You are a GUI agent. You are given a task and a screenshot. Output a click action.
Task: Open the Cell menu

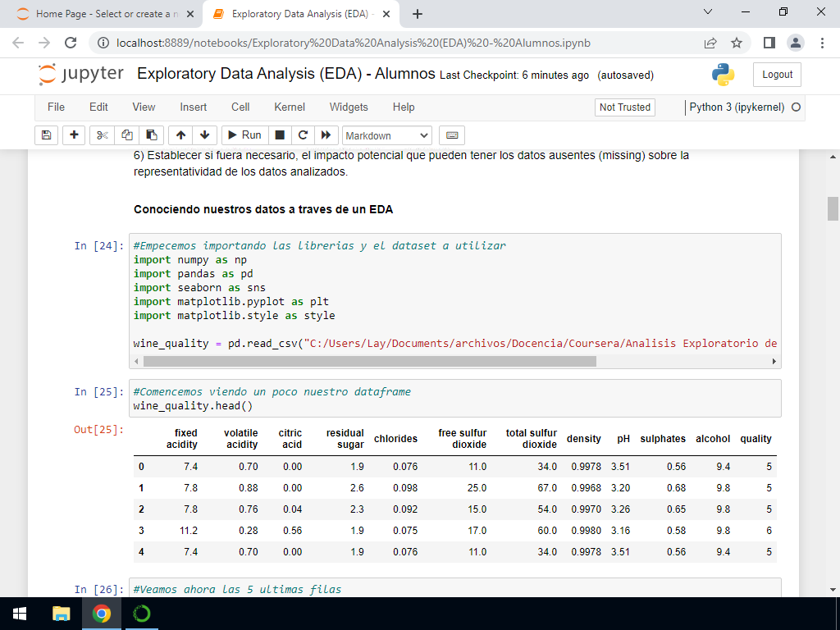click(x=240, y=107)
